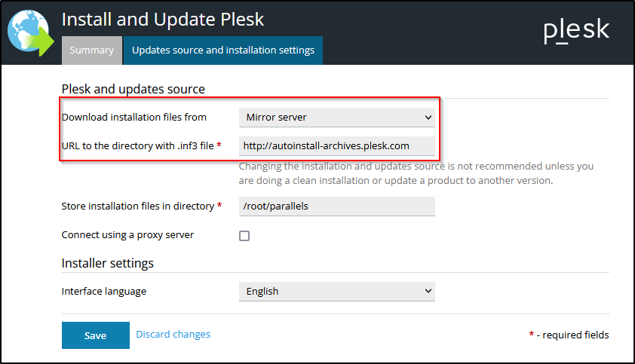The width and height of the screenshot is (635, 364).
Task: Expand the Interface language English dropdown
Action: click(x=336, y=291)
